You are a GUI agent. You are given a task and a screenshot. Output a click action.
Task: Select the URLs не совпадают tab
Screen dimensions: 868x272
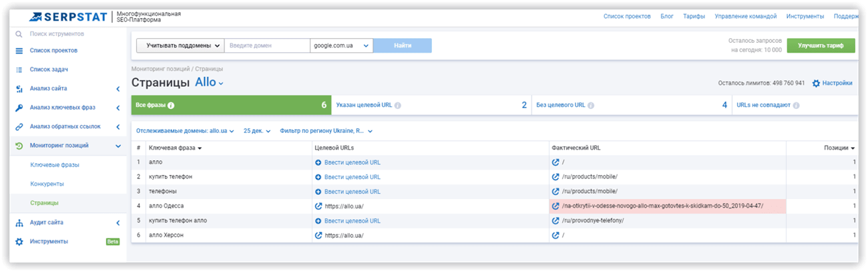[795, 106]
